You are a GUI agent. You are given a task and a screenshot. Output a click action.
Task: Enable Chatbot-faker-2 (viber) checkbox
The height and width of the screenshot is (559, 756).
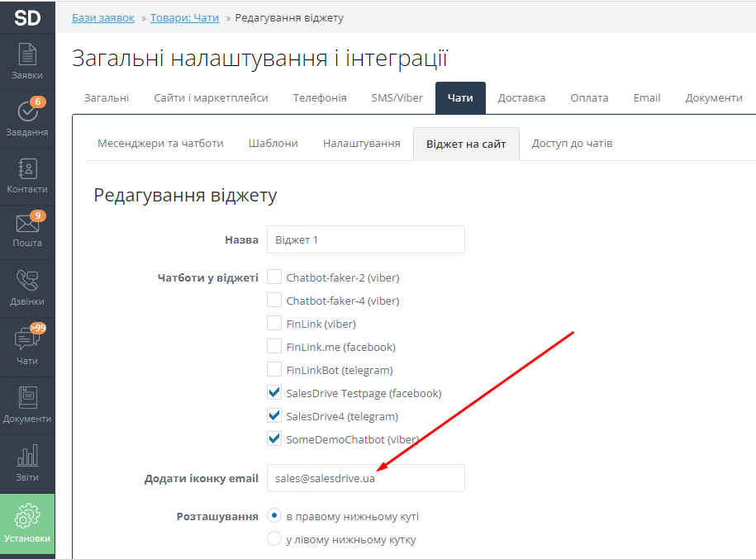click(274, 277)
